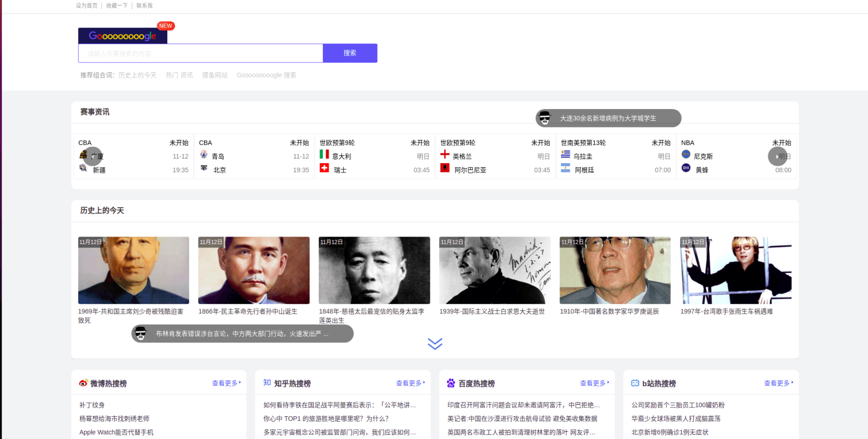Open Zhihu topic 你心中 TOP1 的旅游胜地
This screenshot has height=439, width=868.
[326, 419]
